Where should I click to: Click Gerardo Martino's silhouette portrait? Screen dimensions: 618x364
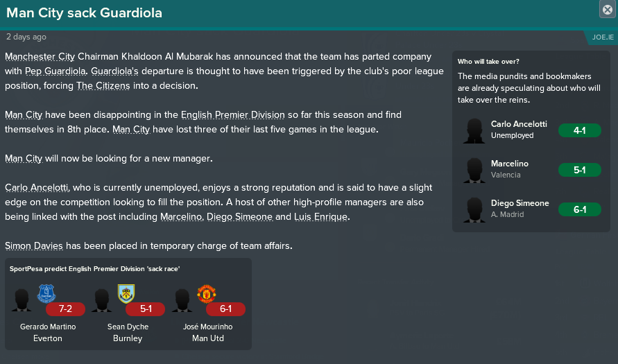[x=22, y=300]
